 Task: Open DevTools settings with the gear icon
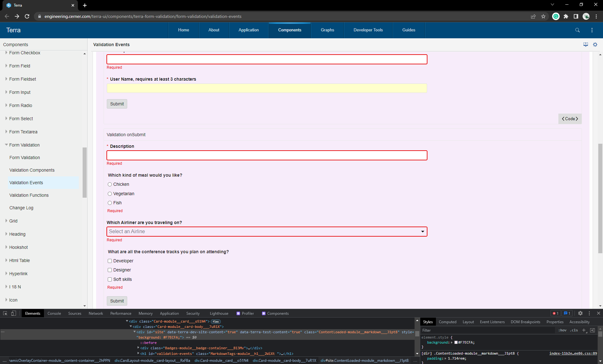(580, 313)
